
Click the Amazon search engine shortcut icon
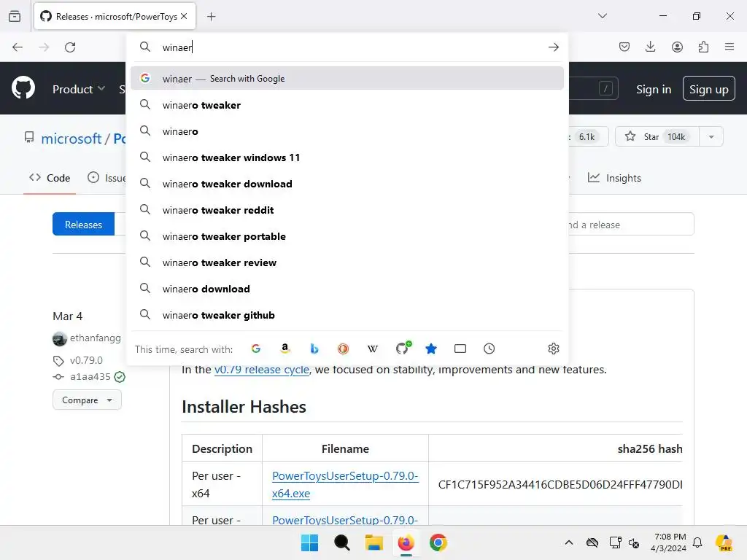click(285, 349)
